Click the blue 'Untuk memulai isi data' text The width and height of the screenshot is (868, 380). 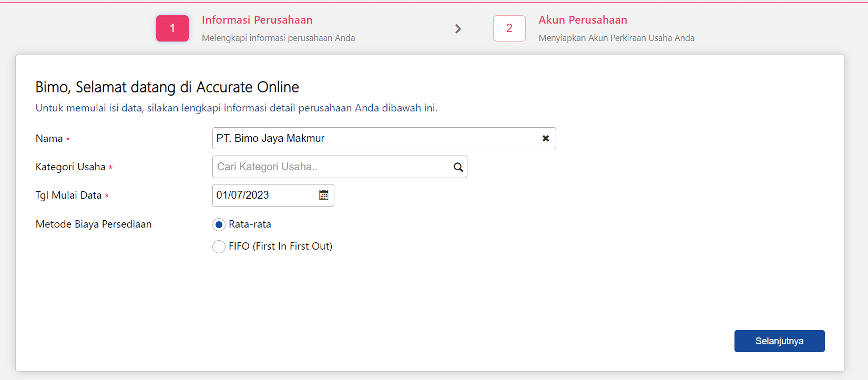point(236,108)
